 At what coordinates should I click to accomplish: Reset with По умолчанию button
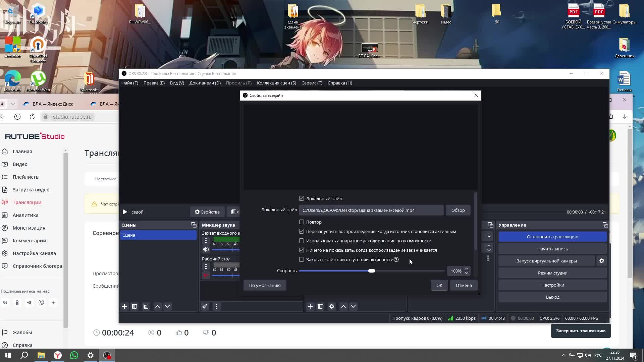[x=265, y=285]
